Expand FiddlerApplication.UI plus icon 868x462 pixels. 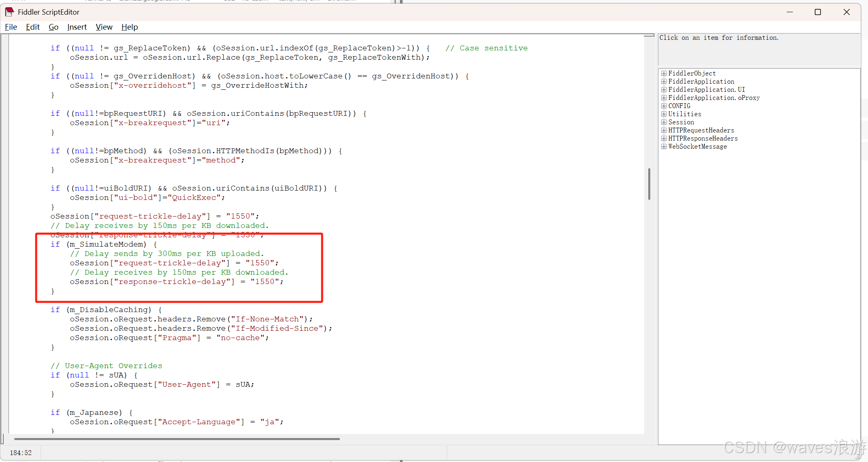click(664, 90)
